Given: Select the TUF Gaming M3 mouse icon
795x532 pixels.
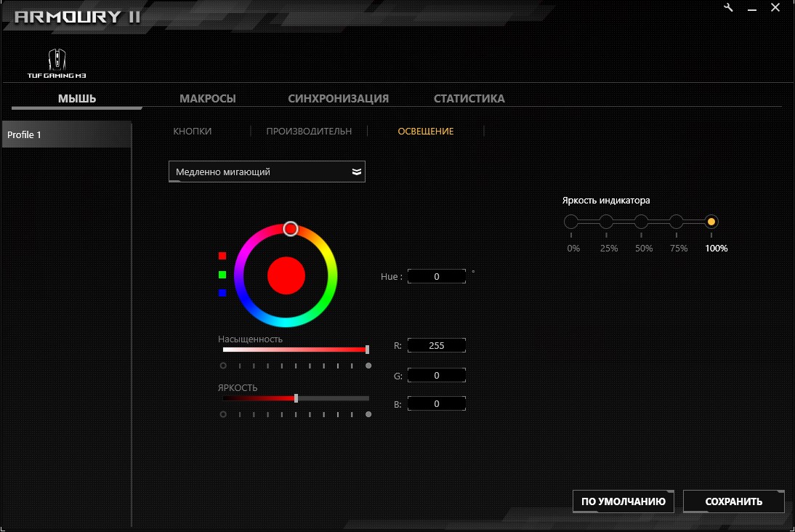Looking at the screenshot, I should click(57, 63).
